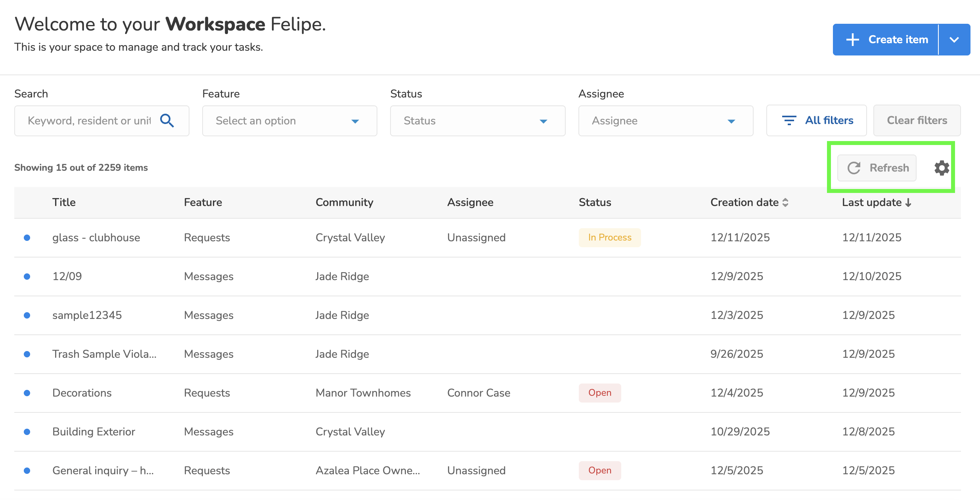Screen dimensions: 980x500
Task: Click the Community column header
Action: pos(344,202)
